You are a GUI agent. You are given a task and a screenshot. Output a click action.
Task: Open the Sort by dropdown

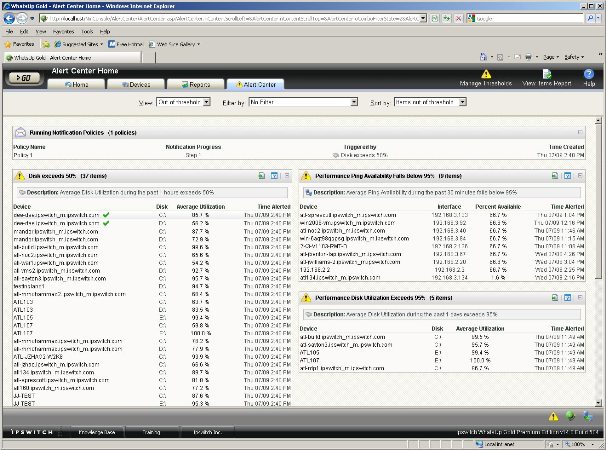point(430,102)
